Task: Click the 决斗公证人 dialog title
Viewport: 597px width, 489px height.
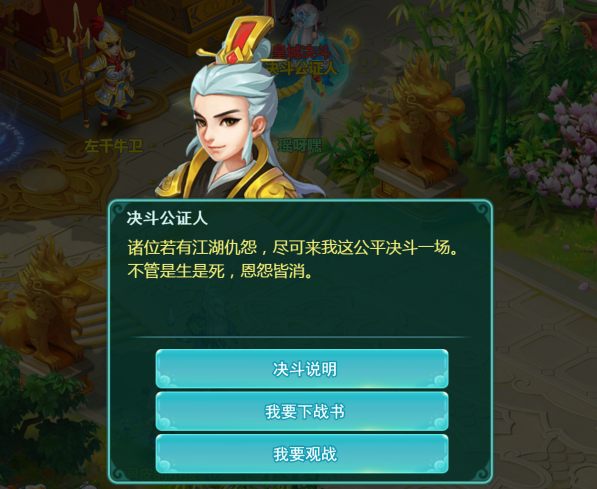Action: [x=167, y=219]
